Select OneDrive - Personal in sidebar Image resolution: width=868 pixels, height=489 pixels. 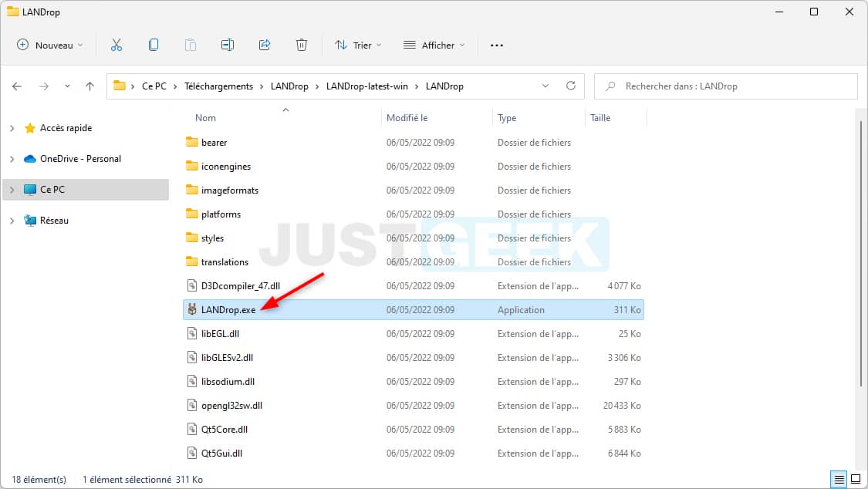coord(80,159)
